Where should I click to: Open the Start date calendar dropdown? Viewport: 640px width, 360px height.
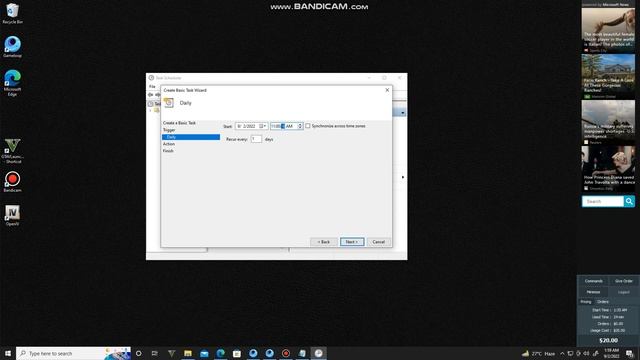pyautogui.click(x=263, y=126)
